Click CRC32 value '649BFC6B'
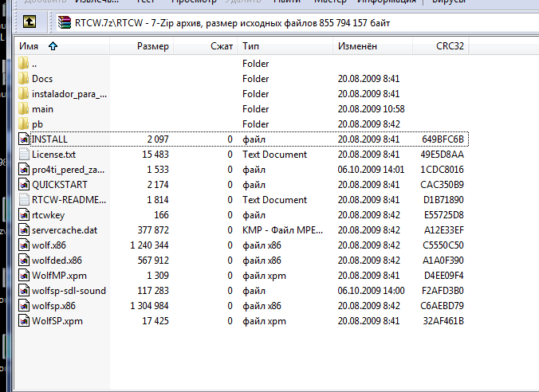 click(x=443, y=139)
